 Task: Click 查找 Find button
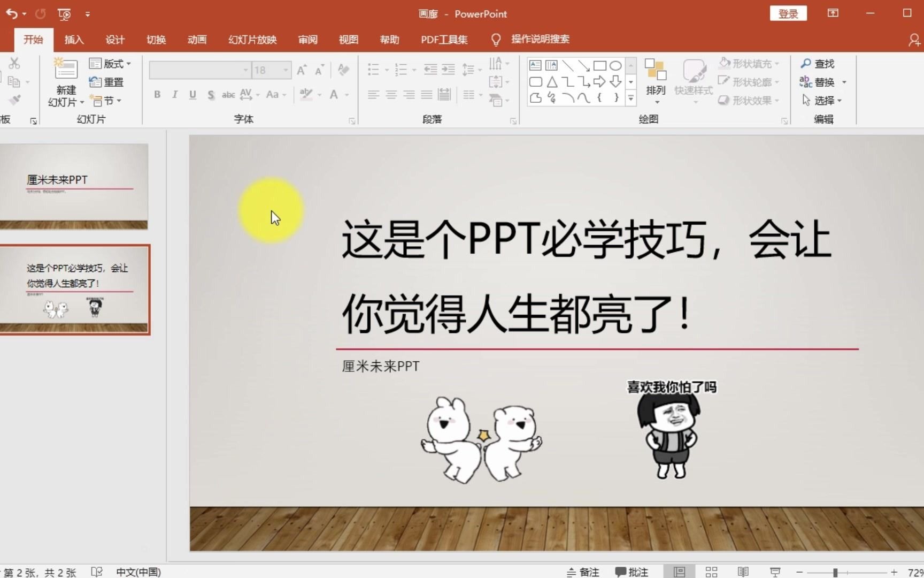click(818, 64)
